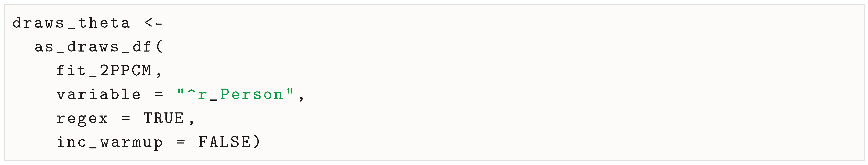Click the fit_2PPCM argument

pyautogui.click(x=104, y=71)
